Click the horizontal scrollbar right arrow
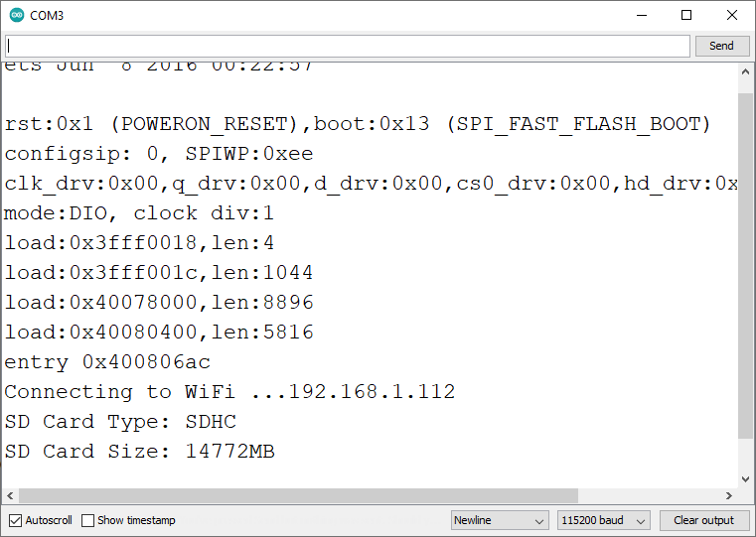The height and width of the screenshot is (537, 756). [x=729, y=495]
